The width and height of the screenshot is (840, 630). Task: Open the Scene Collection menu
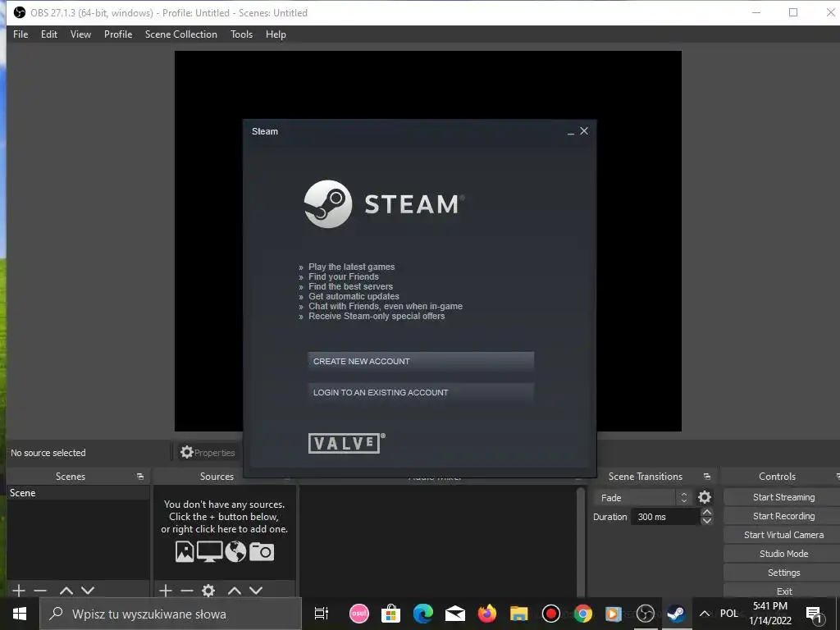pyautogui.click(x=181, y=34)
